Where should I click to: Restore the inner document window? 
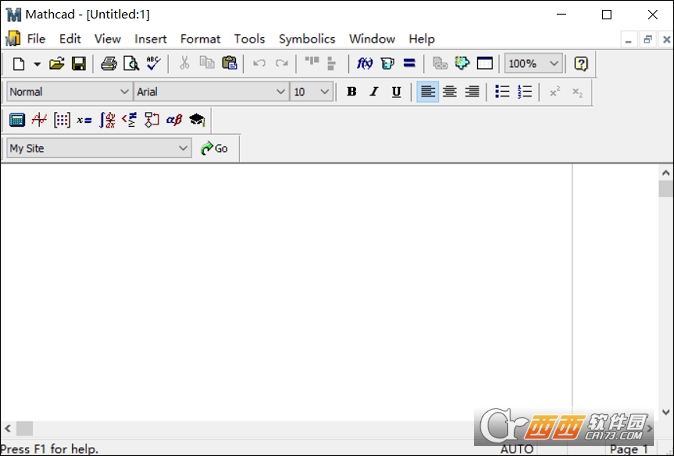(647, 40)
